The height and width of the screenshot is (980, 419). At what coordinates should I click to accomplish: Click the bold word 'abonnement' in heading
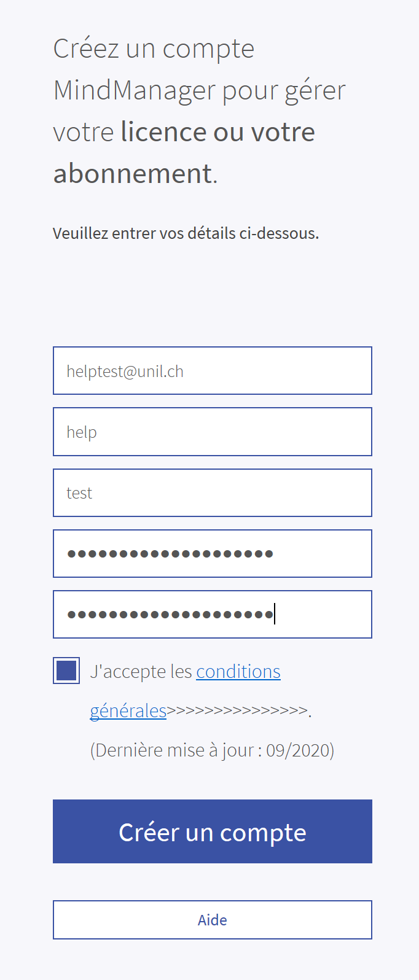(133, 174)
